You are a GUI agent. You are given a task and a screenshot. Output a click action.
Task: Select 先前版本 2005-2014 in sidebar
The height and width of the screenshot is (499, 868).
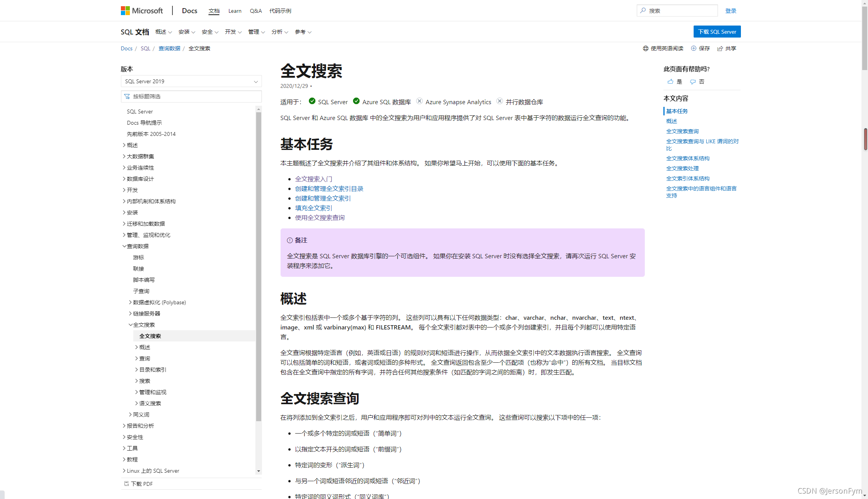[x=151, y=134]
